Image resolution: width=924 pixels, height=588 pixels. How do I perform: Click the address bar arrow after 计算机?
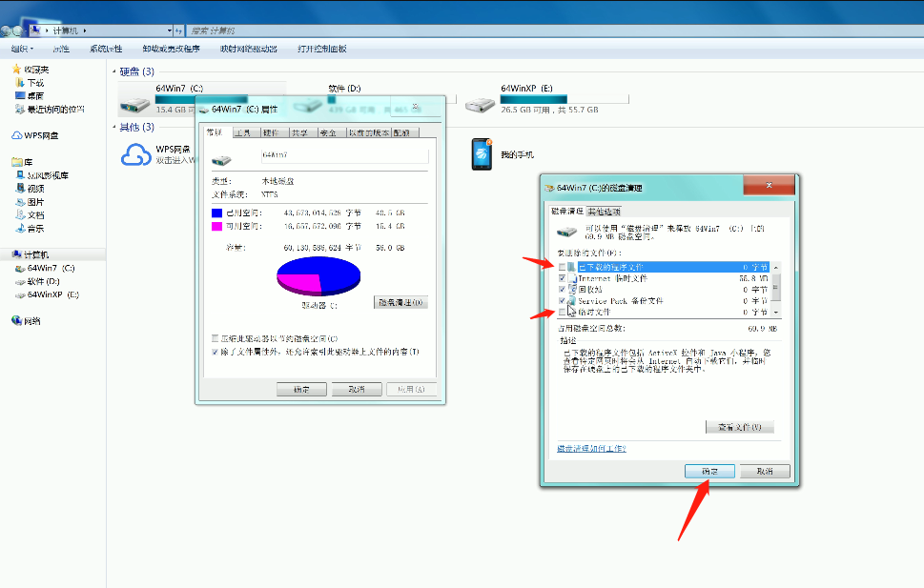[85, 30]
